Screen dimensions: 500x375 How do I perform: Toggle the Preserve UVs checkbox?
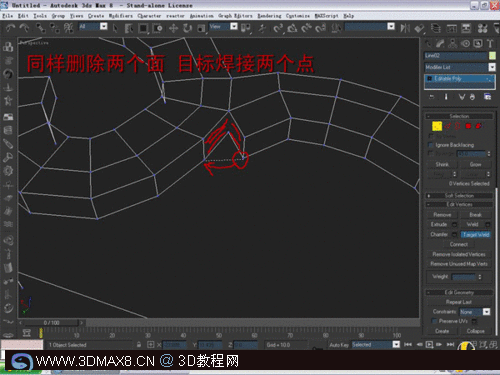(435, 321)
